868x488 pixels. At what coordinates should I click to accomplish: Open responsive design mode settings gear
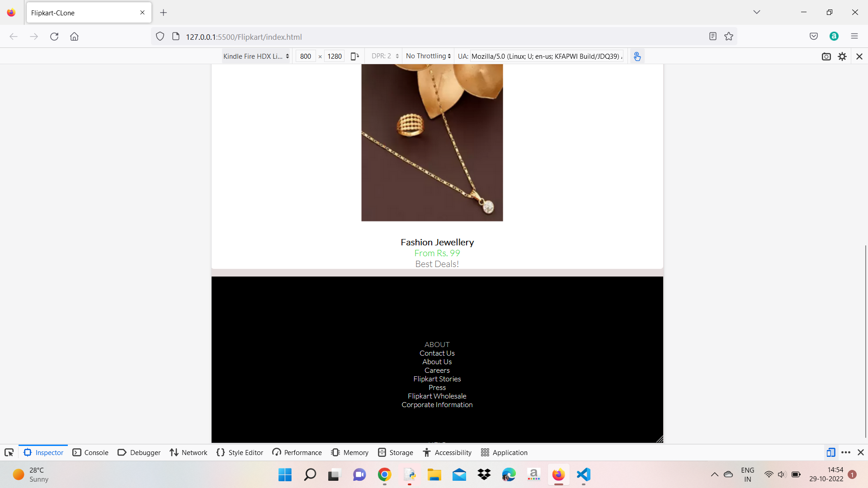843,56
